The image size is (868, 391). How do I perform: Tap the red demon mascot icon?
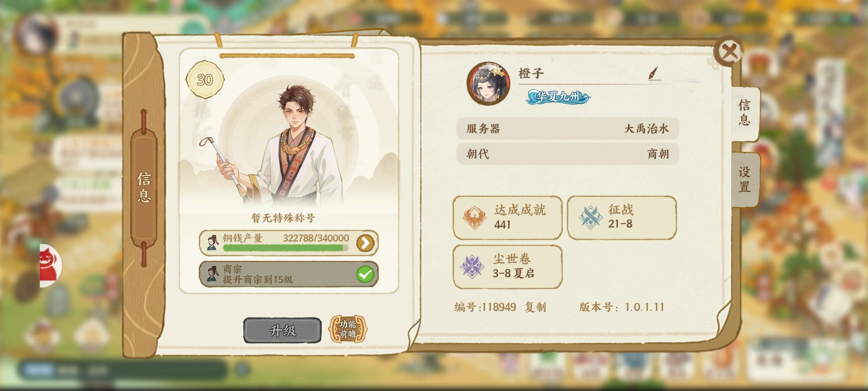[50, 266]
